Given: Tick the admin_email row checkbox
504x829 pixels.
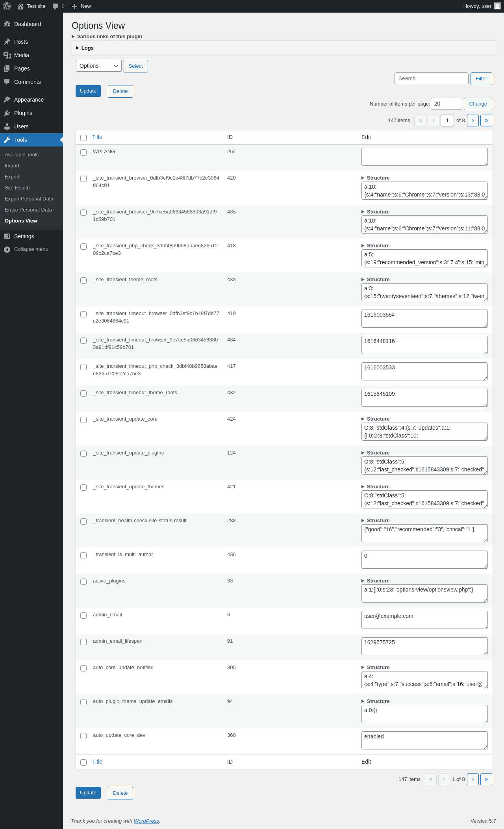Looking at the screenshot, I should pos(83,616).
